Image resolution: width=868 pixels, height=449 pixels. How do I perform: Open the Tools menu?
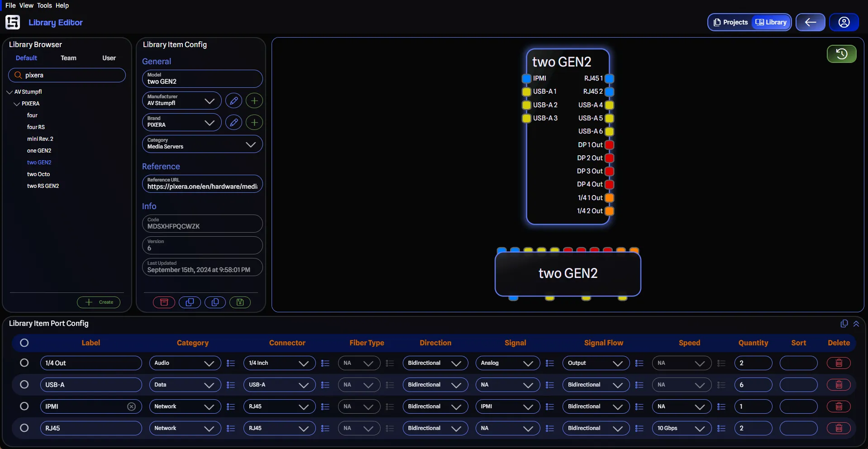44,5
